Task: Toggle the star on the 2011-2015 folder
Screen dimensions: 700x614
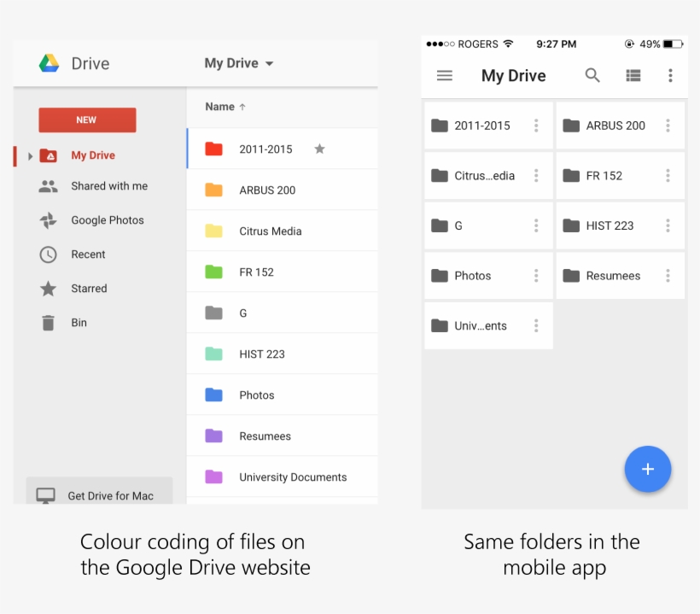Action: pos(319,148)
